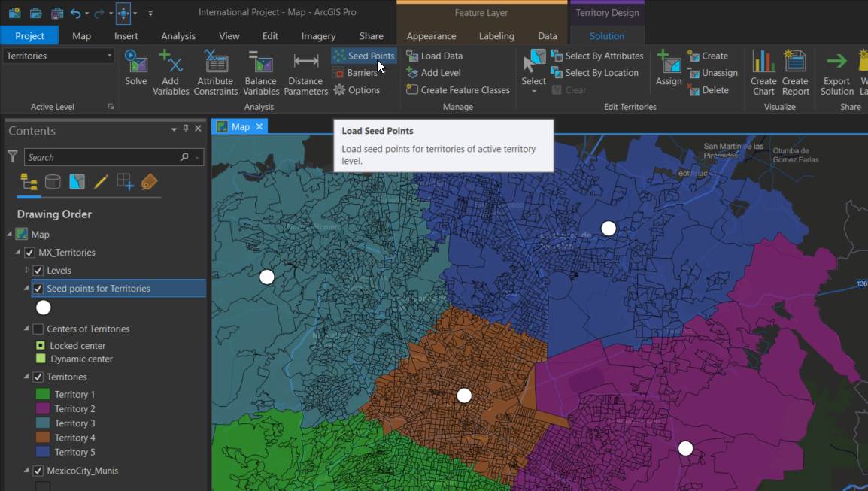Click the Undo icon in quick access toolbar

click(76, 13)
